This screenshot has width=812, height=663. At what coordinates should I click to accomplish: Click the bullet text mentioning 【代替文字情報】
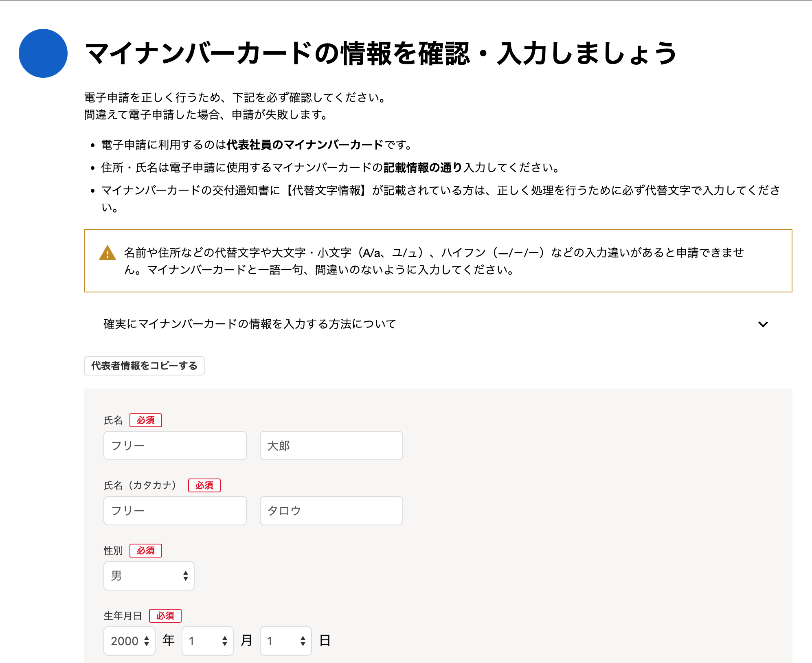point(441,199)
